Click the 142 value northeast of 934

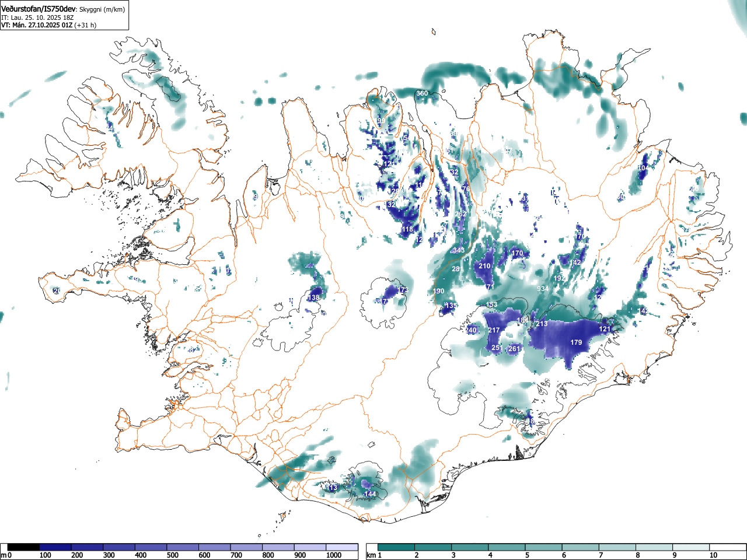click(575, 262)
